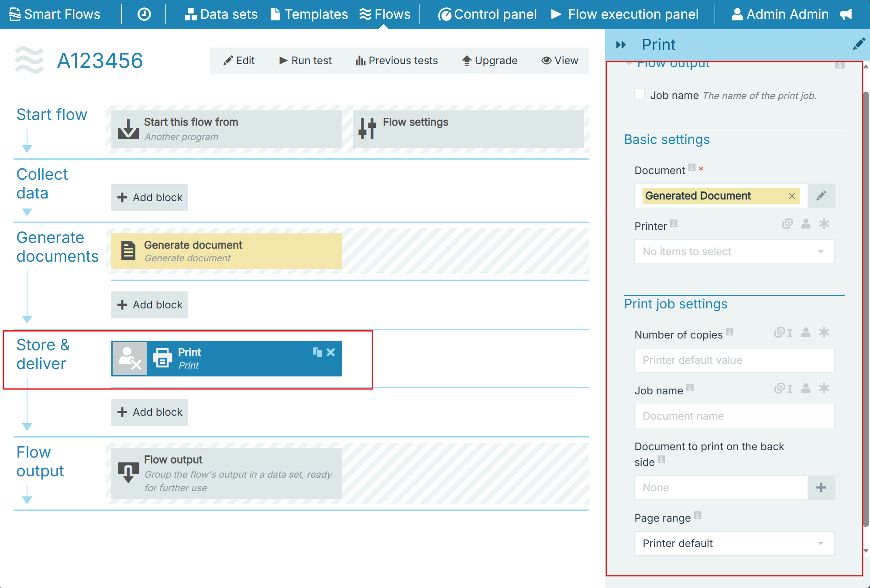870x588 pixels.
Task: Open the Templates menu
Action: [309, 14]
